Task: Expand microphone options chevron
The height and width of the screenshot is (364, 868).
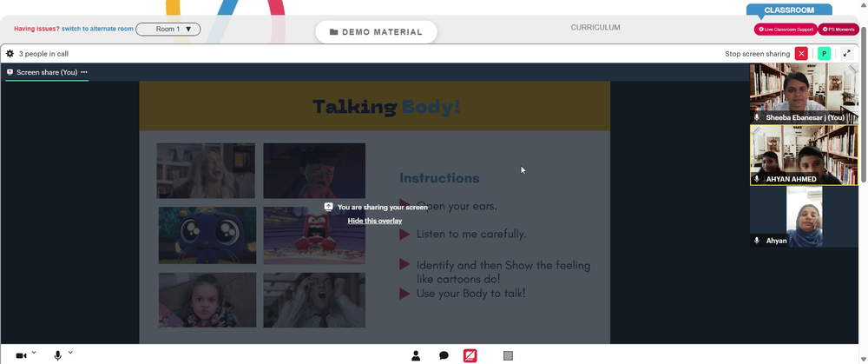Action: click(70, 353)
